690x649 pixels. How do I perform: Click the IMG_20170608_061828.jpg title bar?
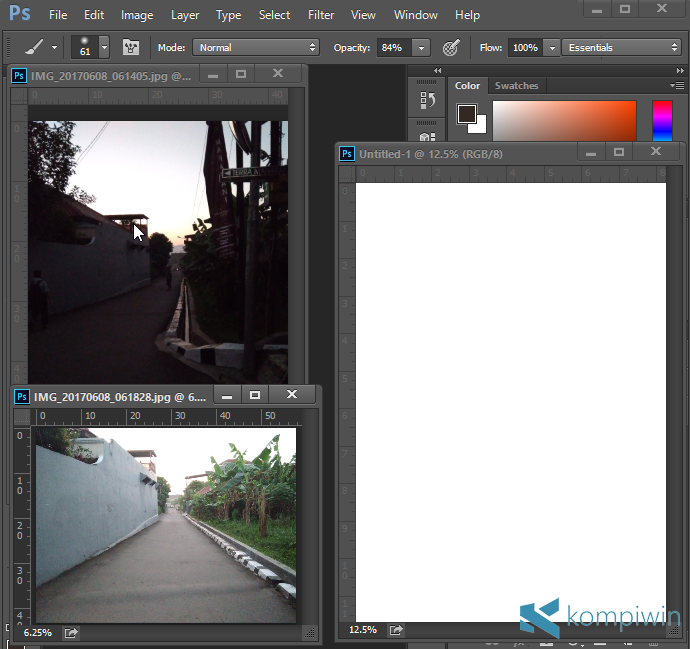point(120,397)
